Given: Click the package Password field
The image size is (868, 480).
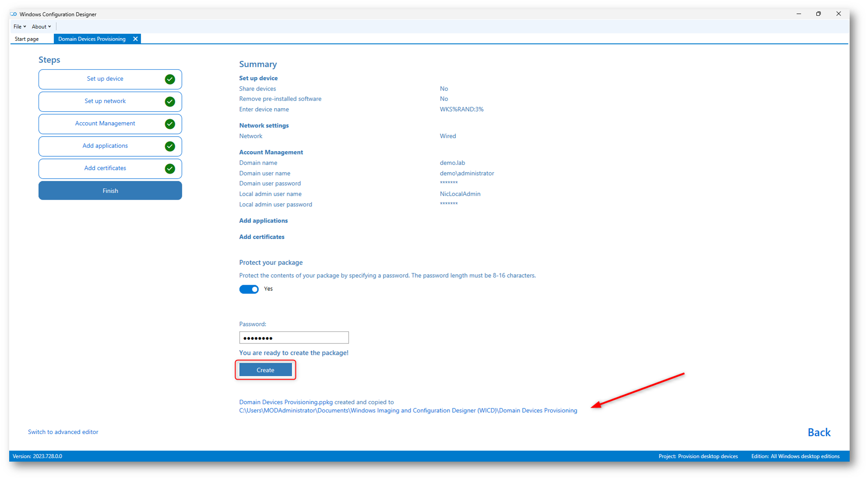Looking at the screenshot, I should tap(294, 338).
